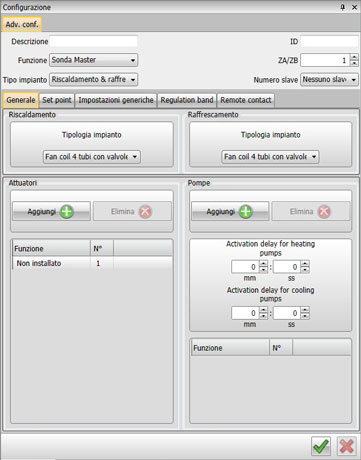The height and width of the screenshot is (460, 361).
Task: Decrease heating pump delay minutes
Action: (x=263, y=270)
